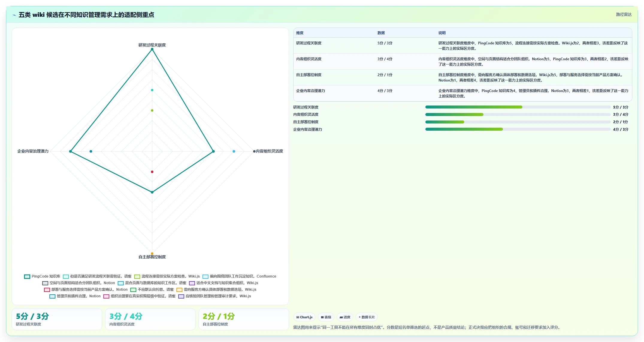The height and width of the screenshot is (342, 644).
Task: Click the 2分 / 1分 stat card
Action: [x=244, y=320]
